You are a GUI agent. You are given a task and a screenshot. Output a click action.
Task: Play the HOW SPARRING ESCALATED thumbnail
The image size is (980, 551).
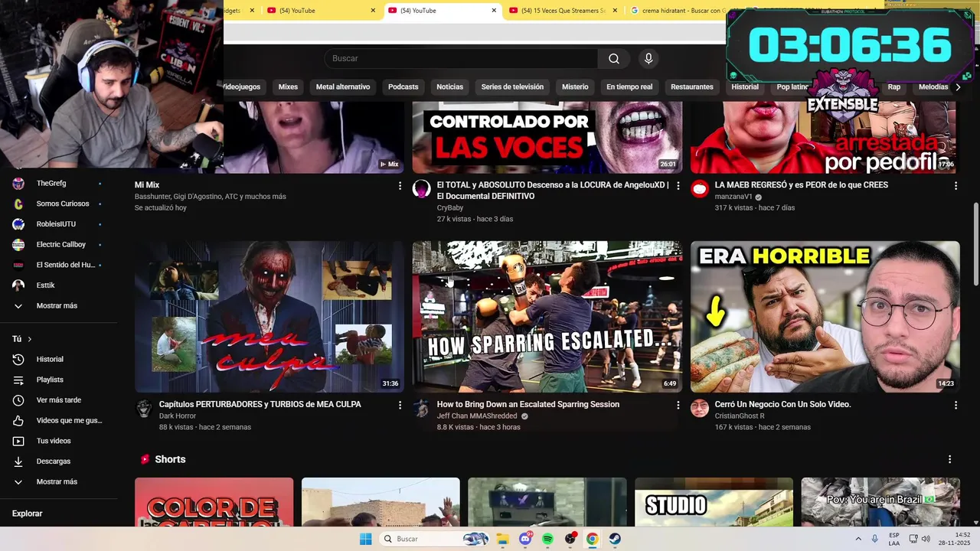(x=547, y=317)
